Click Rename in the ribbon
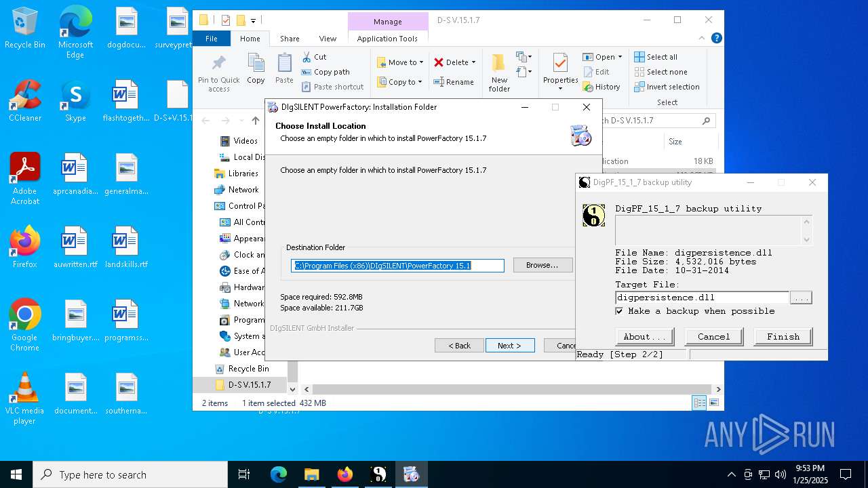 454,82
